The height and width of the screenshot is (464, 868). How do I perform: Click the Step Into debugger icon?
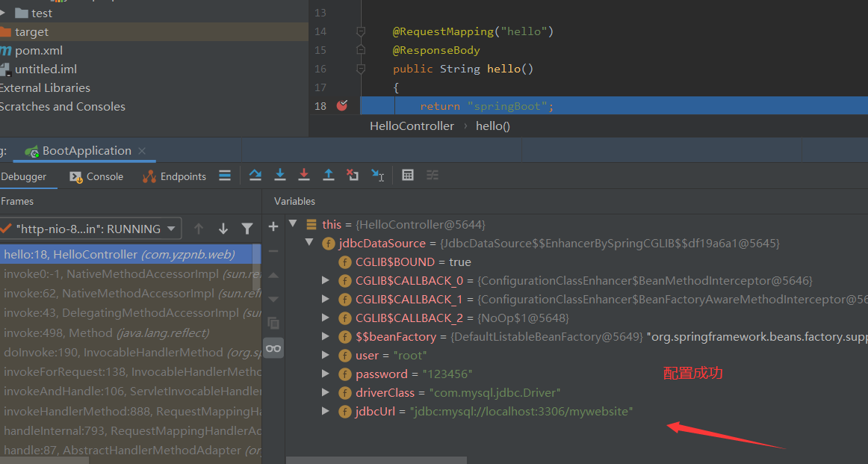pos(280,176)
